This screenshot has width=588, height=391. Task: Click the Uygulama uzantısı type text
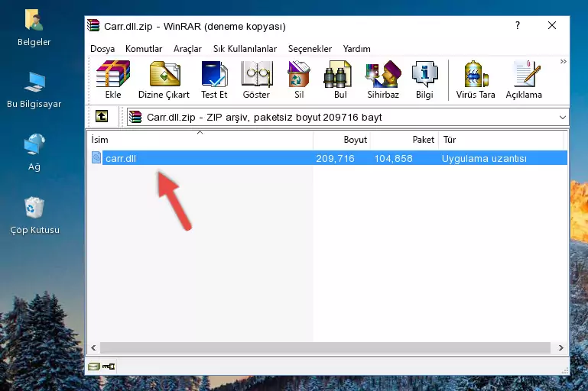tap(484, 158)
